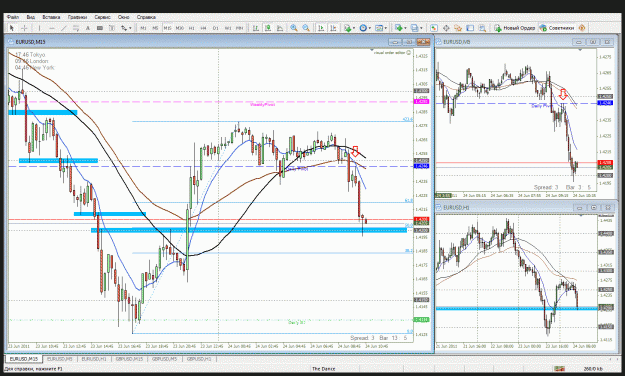Open the Вставка menu

coord(51,17)
